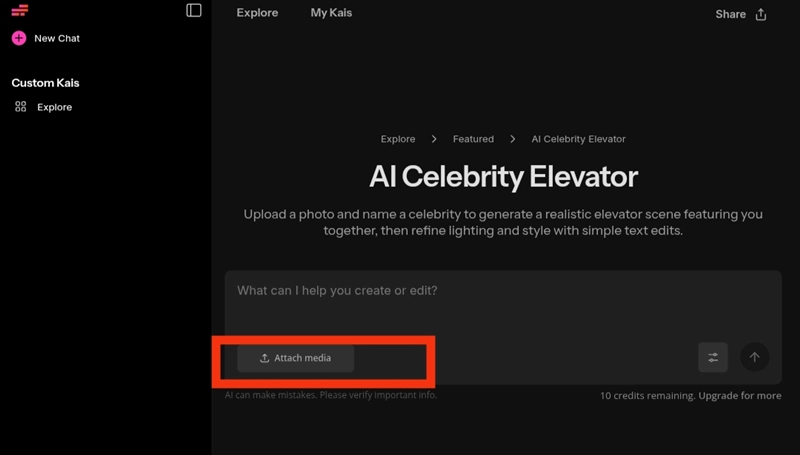Click the Kaiber logo icon
The width and height of the screenshot is (800, 455).
pyautogui.click(x=19, y=11)
